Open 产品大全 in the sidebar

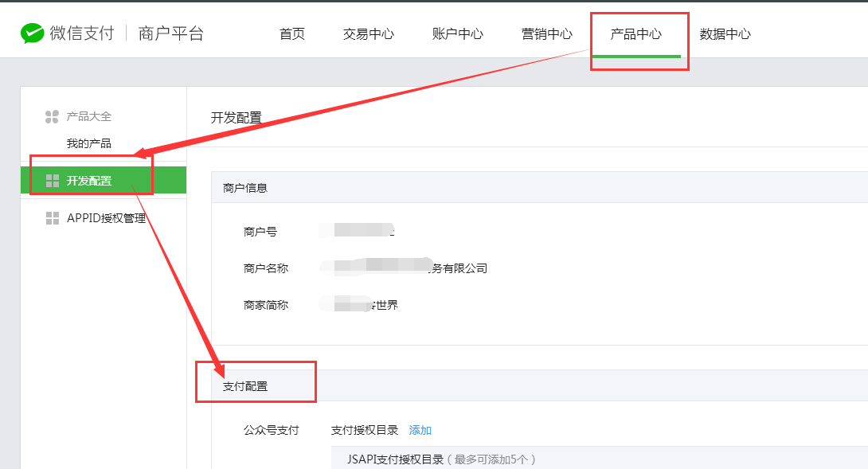point(89,117)
